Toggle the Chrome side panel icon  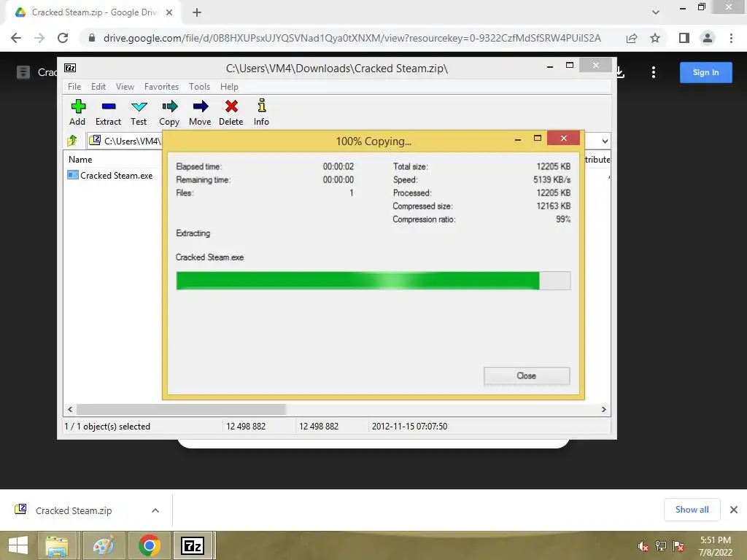point(684,38)
